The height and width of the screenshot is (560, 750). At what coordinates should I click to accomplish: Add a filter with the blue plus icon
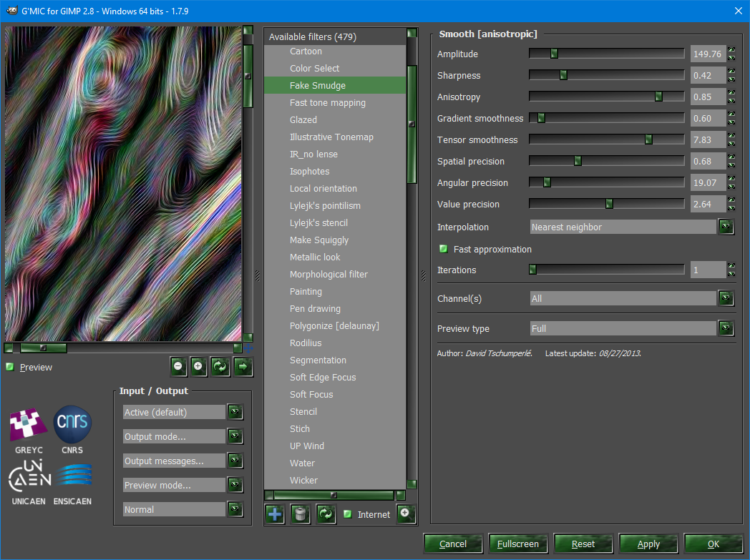pos(275,514)
